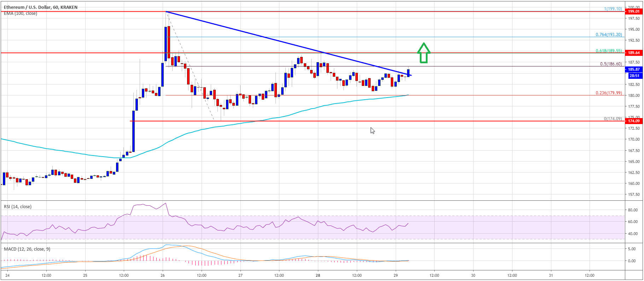Viewport: 644px width, 281px height.
Task: Click the Ethereum / U.S. Dollar chart title
Action: (x=41, y=7)
